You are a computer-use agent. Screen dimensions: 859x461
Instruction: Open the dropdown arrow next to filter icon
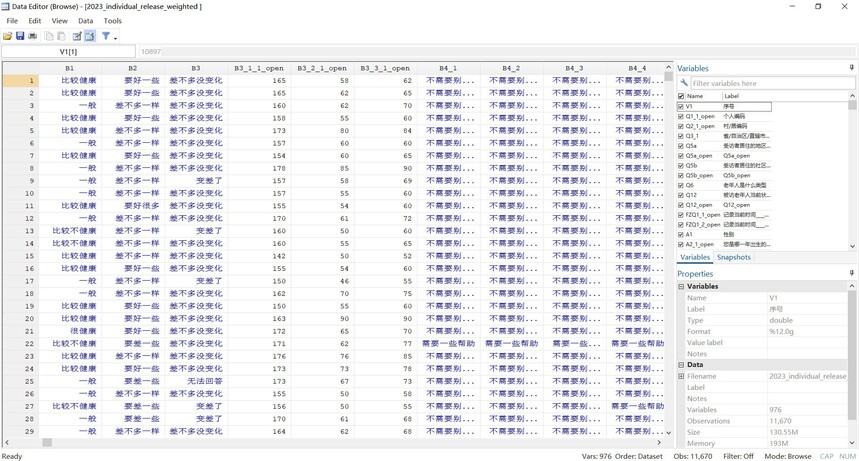(115, 38)
